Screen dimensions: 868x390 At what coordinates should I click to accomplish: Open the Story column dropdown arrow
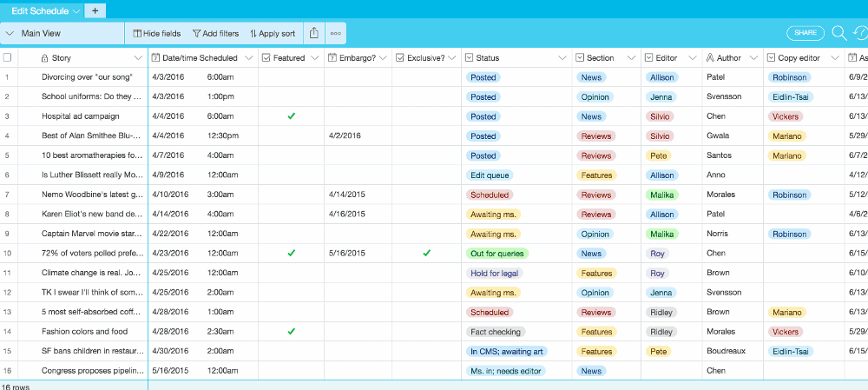pyautogui.click(x=138, y=57)
